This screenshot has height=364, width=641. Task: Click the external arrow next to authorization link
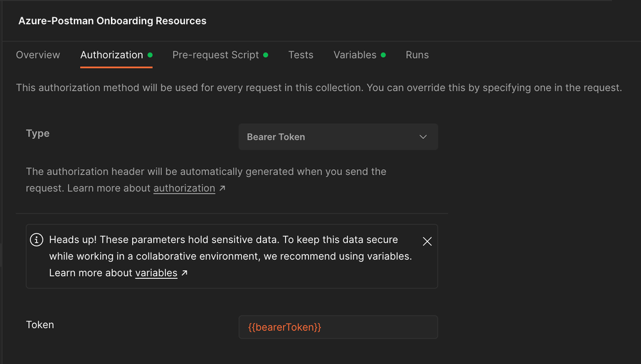coord(222,188)
